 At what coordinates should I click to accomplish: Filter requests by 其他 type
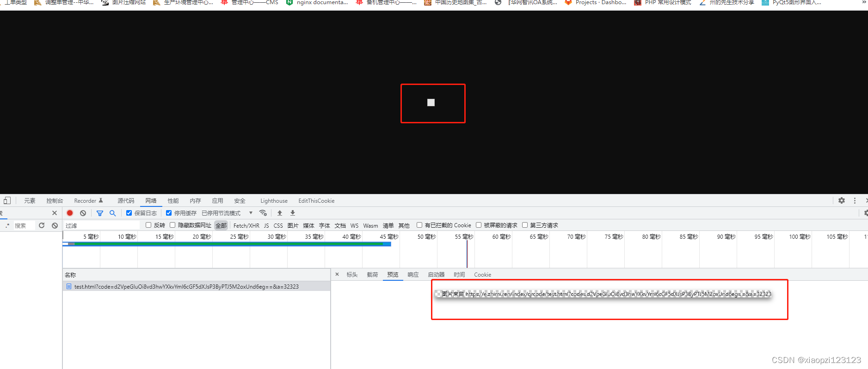click(x=404, y=225)
